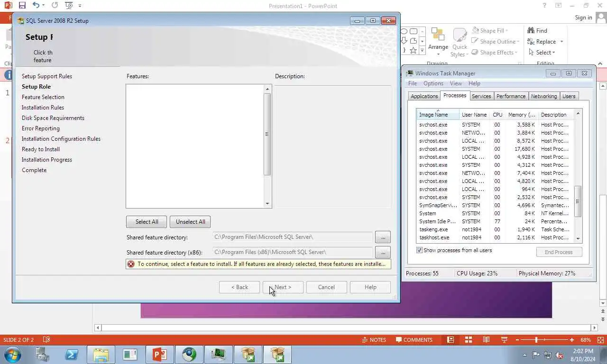Switch to Users tab in Task Manager
This screenshot has width=607, height=364.
569,96
